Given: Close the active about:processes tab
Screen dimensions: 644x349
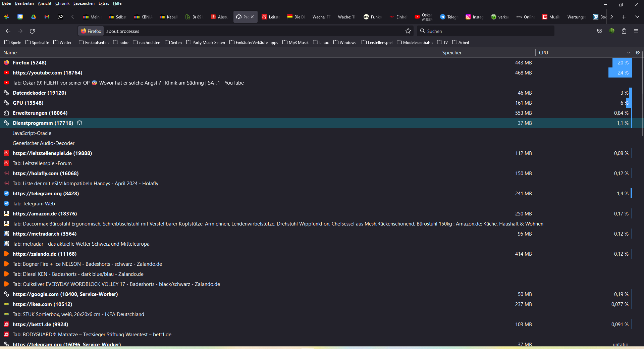Looking at the screenshot, I should click(x=252, y=17).
